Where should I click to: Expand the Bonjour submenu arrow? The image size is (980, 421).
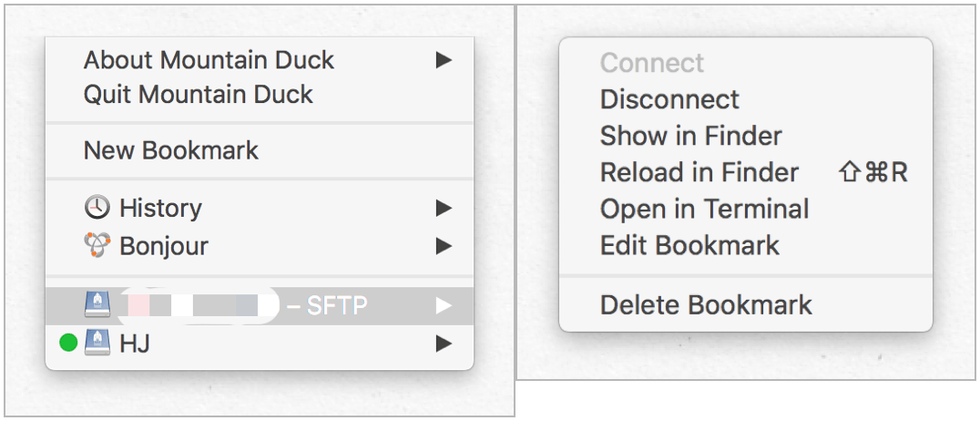click(444, 246)
